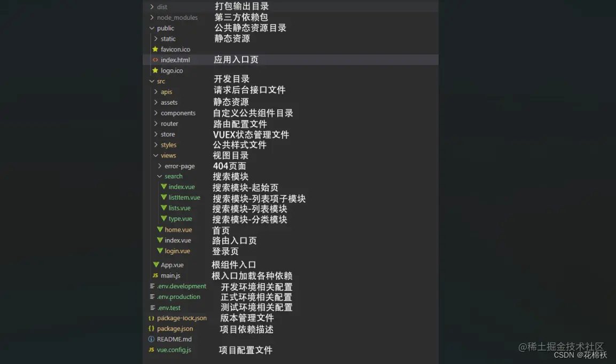Select the lists.vue file
Image resolution: width=616 pixels, height=364 pixels.
(x=179, y=208)
